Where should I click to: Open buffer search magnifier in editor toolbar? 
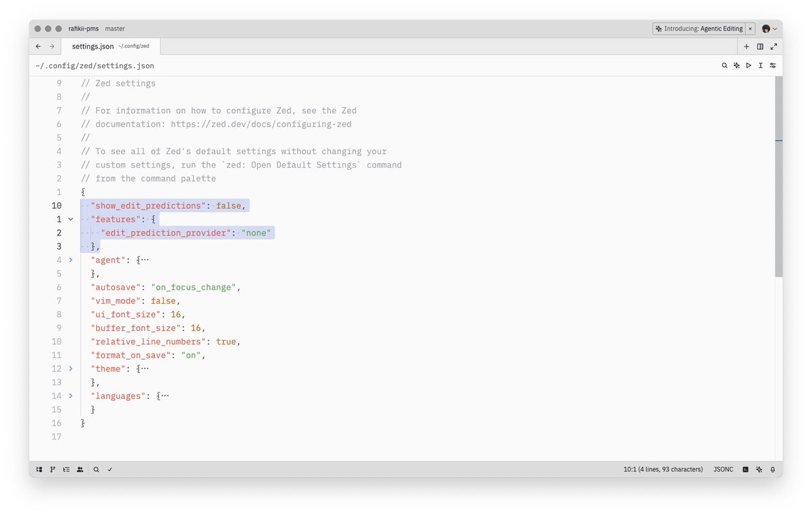tap(724, 66)
